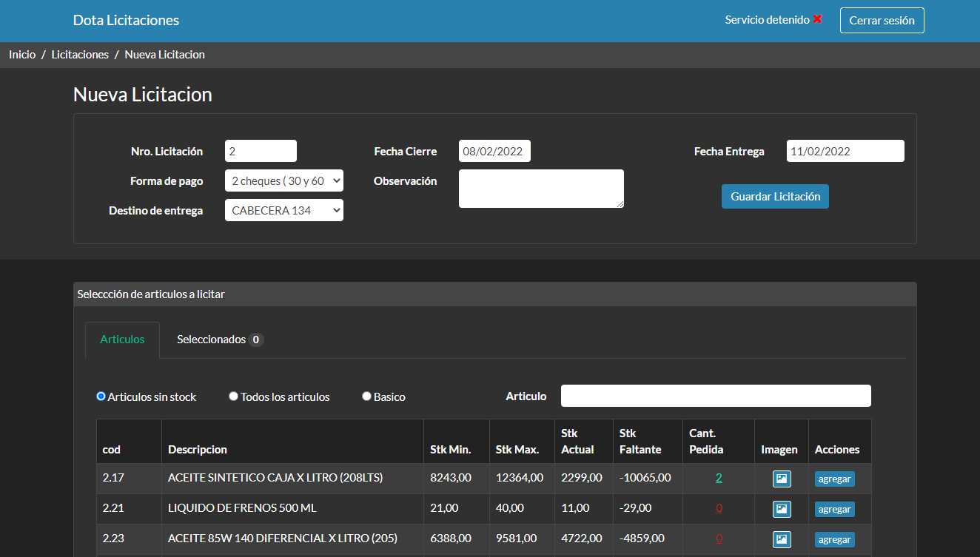Click the Cant. Pedida value 2 link
This screenshot has height=557, width=980.
click(718, 478)
